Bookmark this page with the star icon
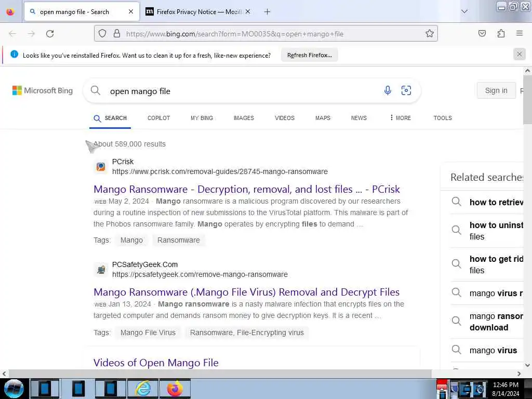The width and height of the screenshot is (532, 399). pyautogui.click(x=430, y=34)
